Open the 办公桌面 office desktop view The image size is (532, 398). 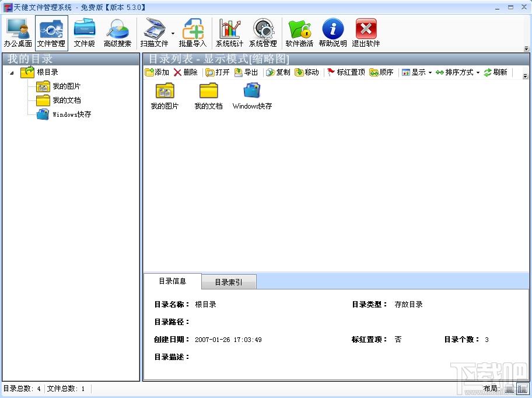(17, 33)
